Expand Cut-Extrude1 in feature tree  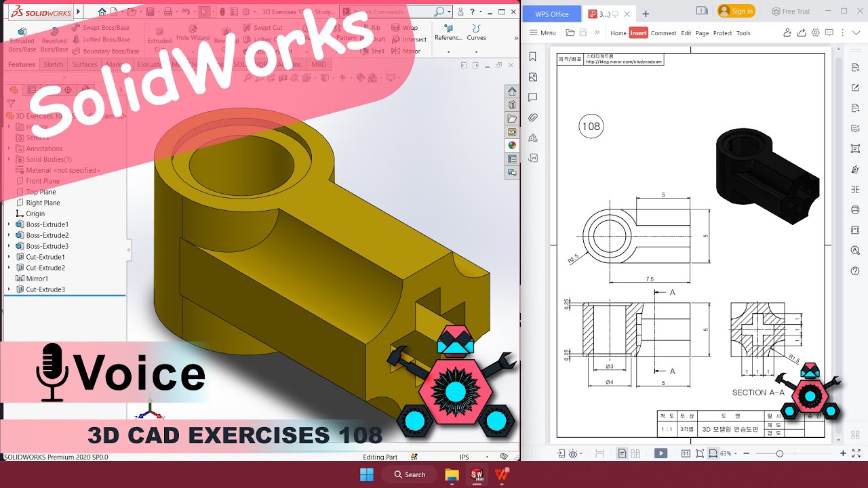(9, 257)
